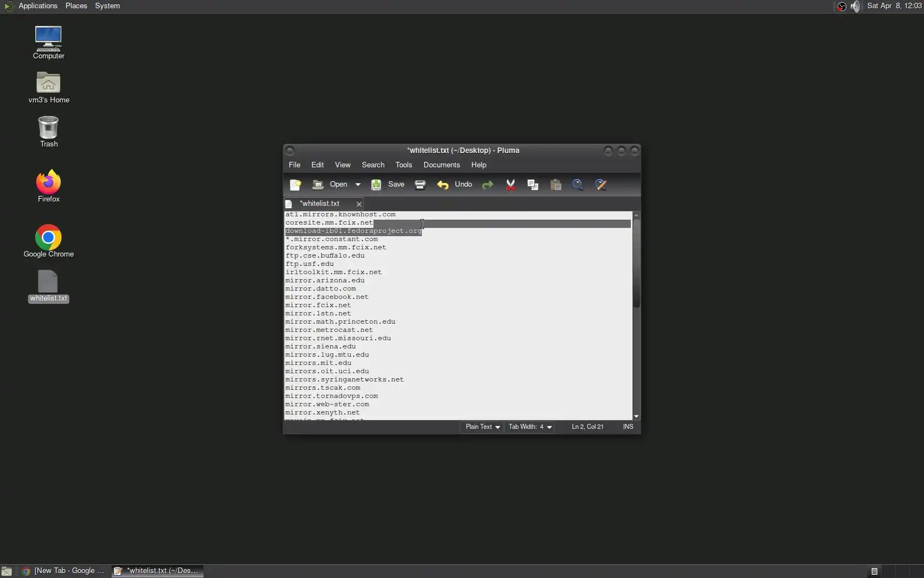
Task: Save the whitelist.txt document
Action: click(x=388, y=185)
